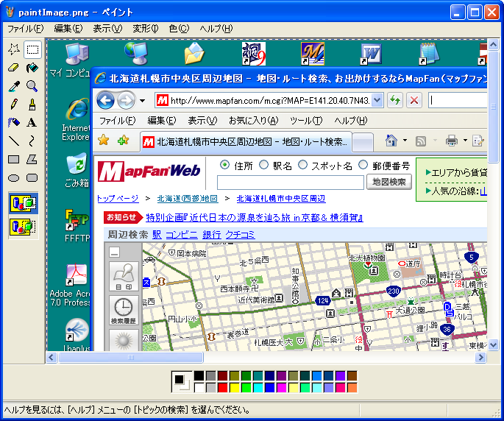Screen dimensions: 504x421
Task: Click the FFFTP shortcut icon in canvas
Action: [x=77, y=220]
